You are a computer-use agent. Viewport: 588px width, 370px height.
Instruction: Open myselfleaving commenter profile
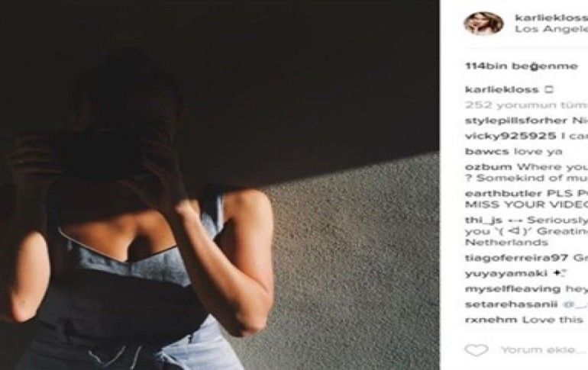point(512,289)
